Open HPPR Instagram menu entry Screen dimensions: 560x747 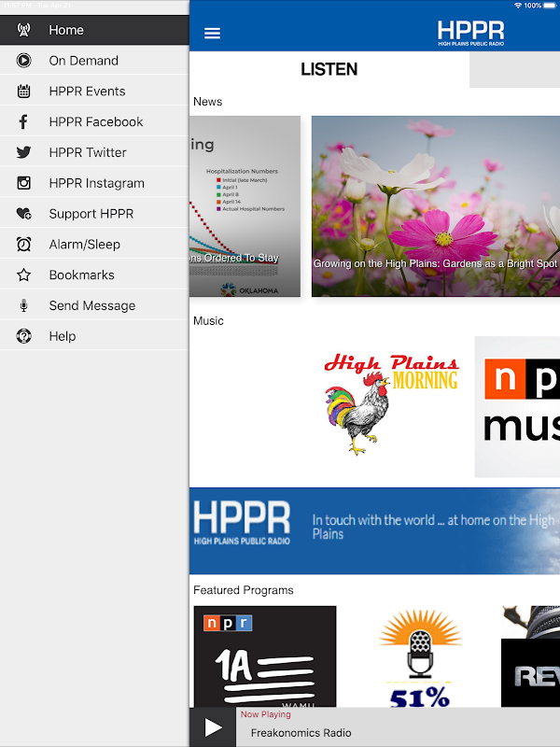(x=94, y=183)
